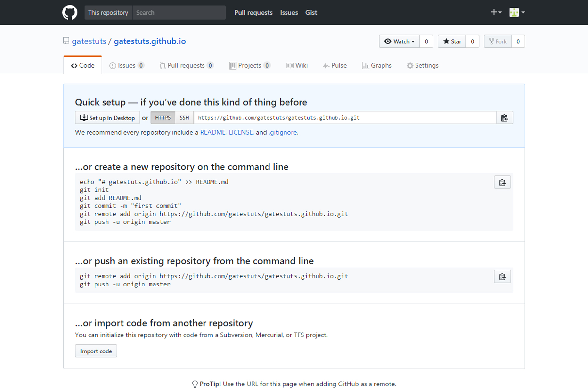Image resolution: width=588 pixels, height=392 pixels.
Task: Follow the .gitignore link
Action: click(x=283, y=132)
